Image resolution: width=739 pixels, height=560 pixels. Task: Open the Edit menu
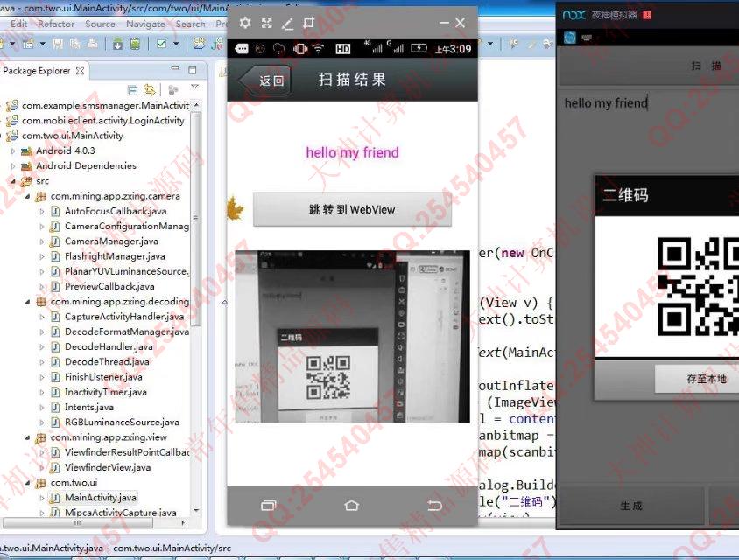click(19, 24)
